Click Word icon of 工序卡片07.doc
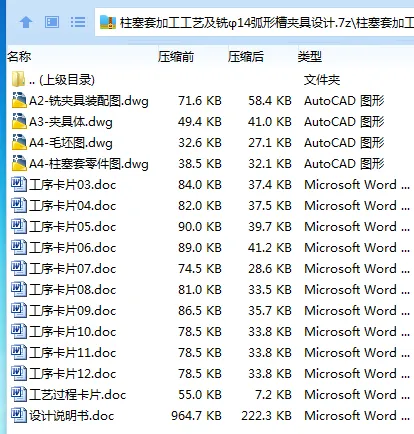This screenshot has height=434, width=414. click(x=19, y=268)
